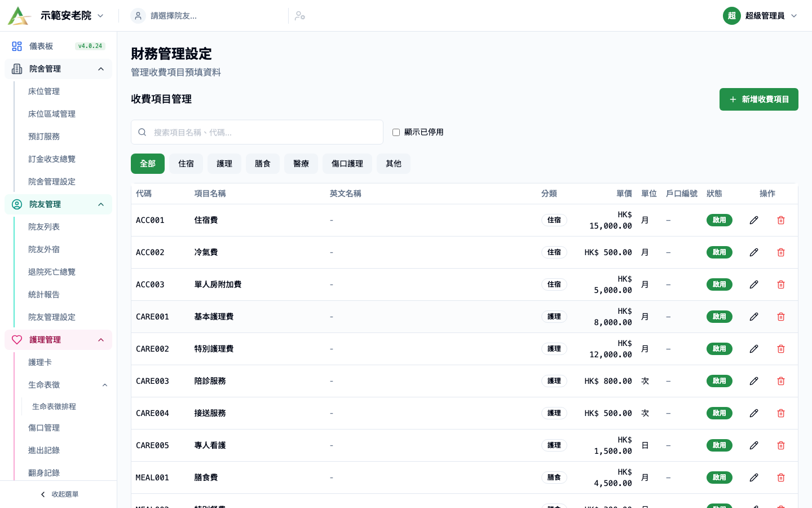
Task: Edit the CARE004 接送服務 item
Action: [754, 413]
